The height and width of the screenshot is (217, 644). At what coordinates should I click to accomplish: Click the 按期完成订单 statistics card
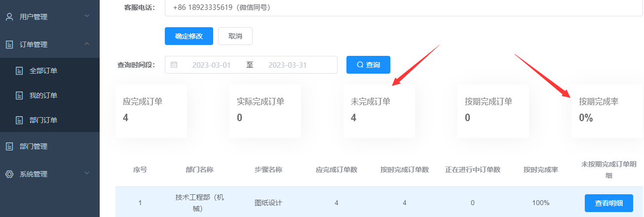(x=493, y=111)
